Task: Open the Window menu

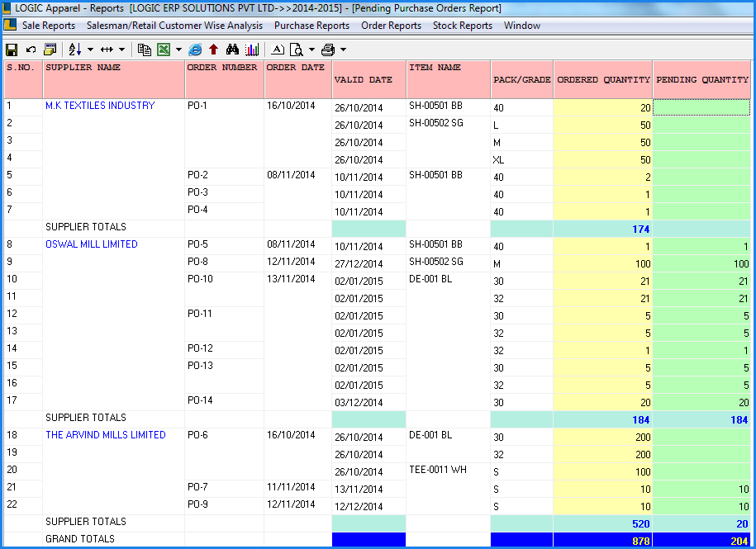Action: pyautogui.click(x=522, y=26)
